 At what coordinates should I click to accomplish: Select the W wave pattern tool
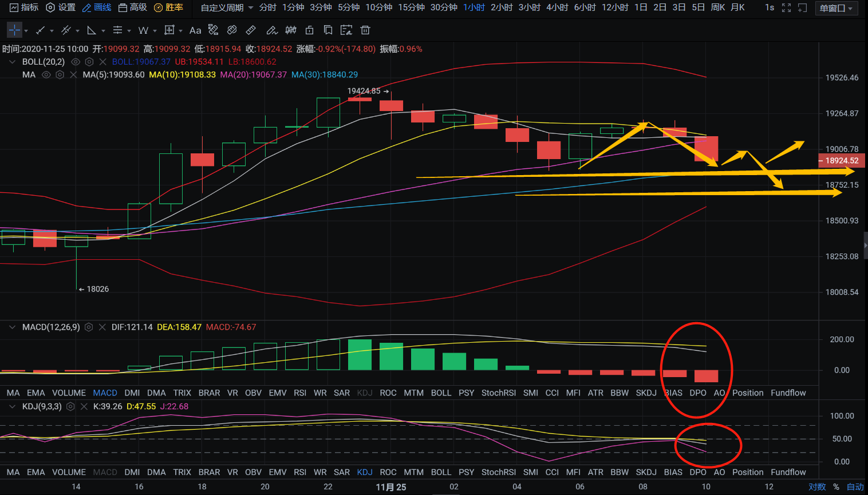143,30
